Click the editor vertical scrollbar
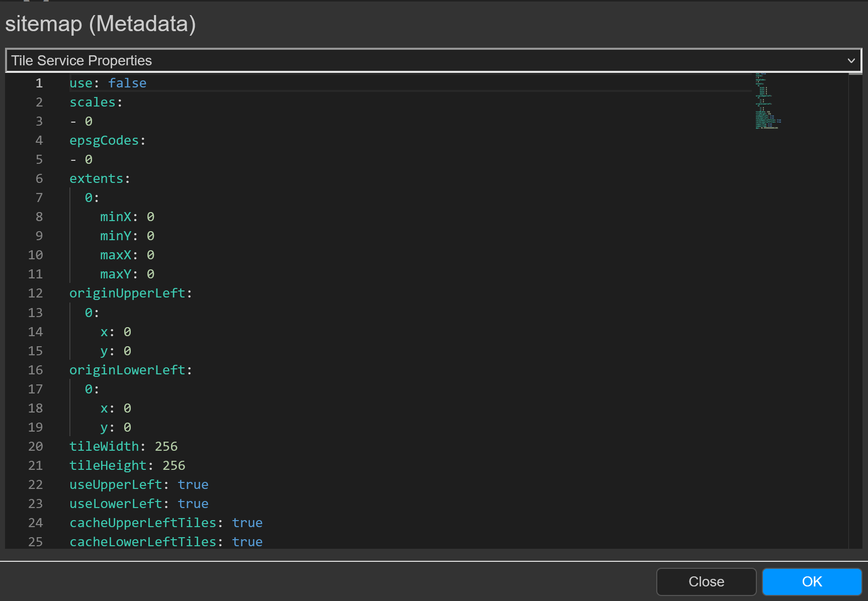The width and height of the screenshot is (868, 601). coord(855,311)
